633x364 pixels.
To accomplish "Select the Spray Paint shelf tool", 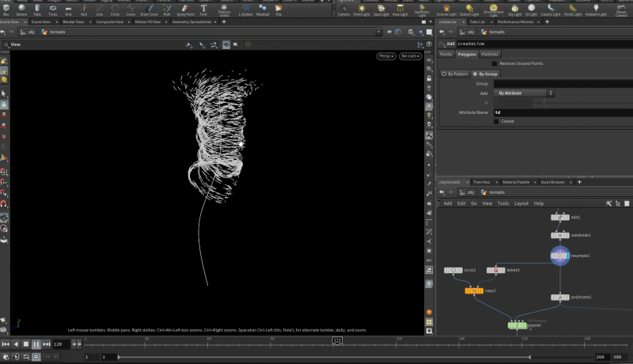I will click(x=184, y=9).
